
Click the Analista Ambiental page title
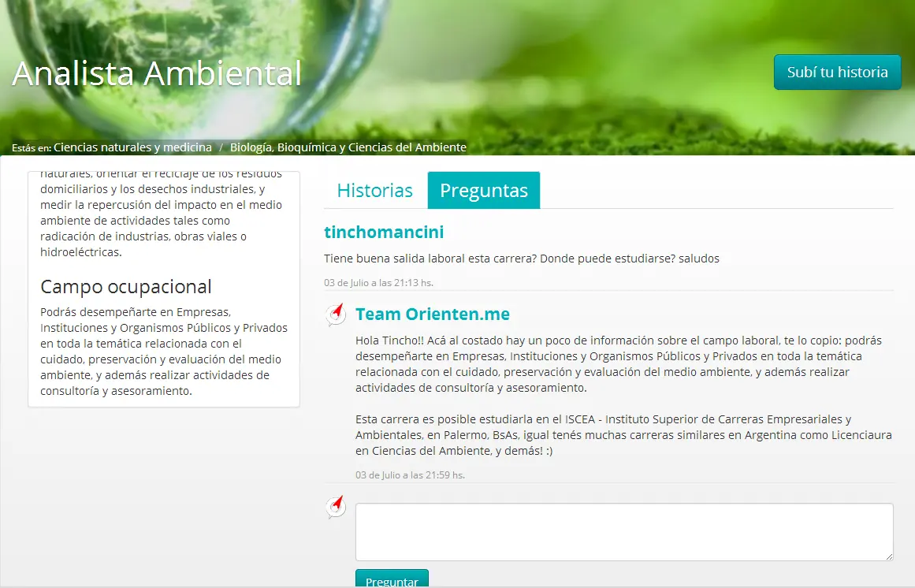[155, 73]
